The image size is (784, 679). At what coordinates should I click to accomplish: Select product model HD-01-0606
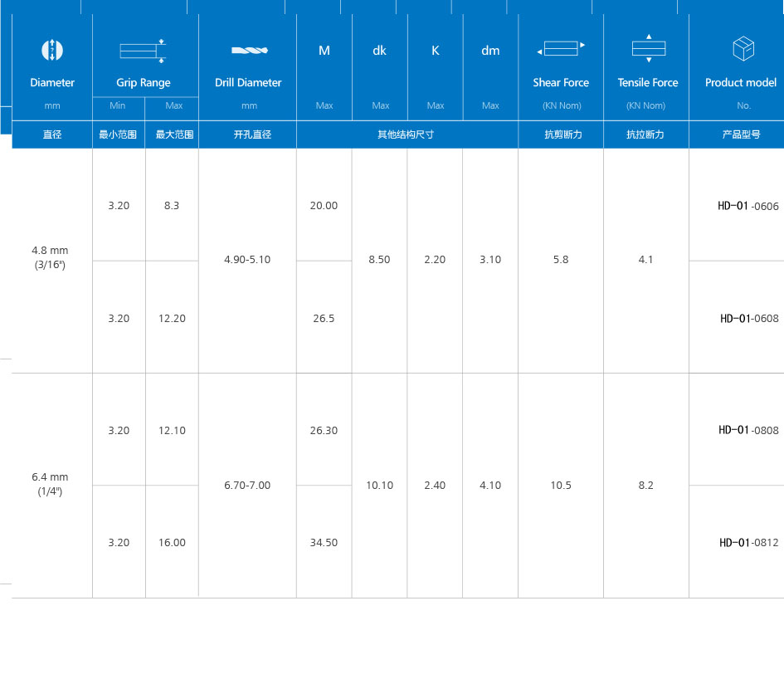[747, 206]
